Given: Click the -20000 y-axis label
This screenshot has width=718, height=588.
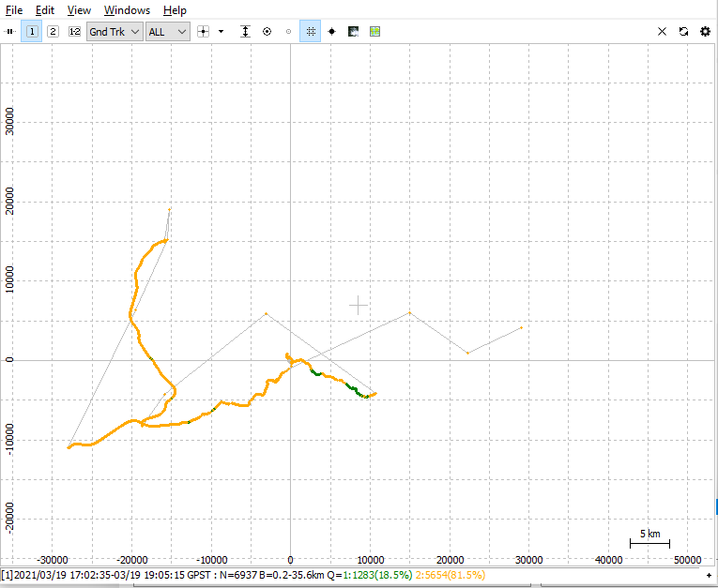Looking at the screenshot, I should click(9, 519).
